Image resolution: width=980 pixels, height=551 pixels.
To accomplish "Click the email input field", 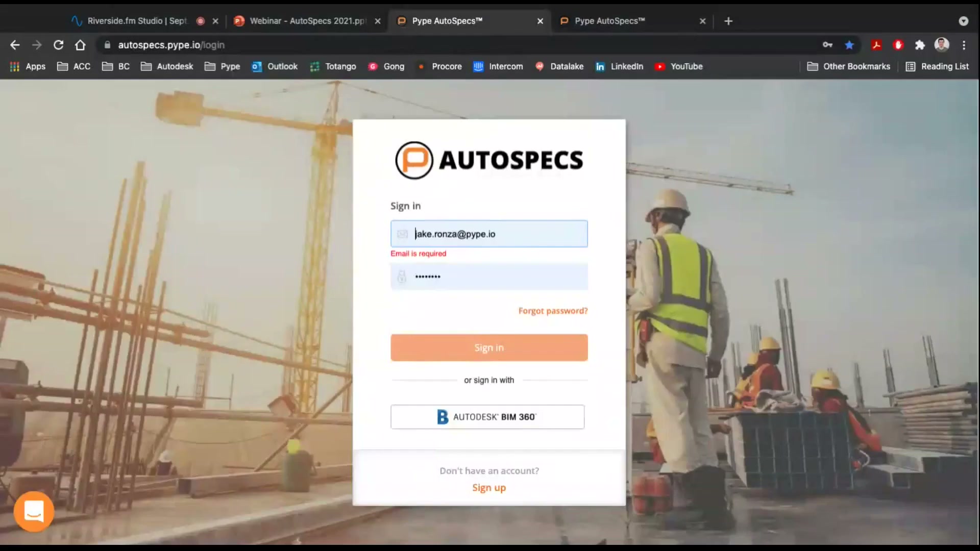I will [489, 234].
